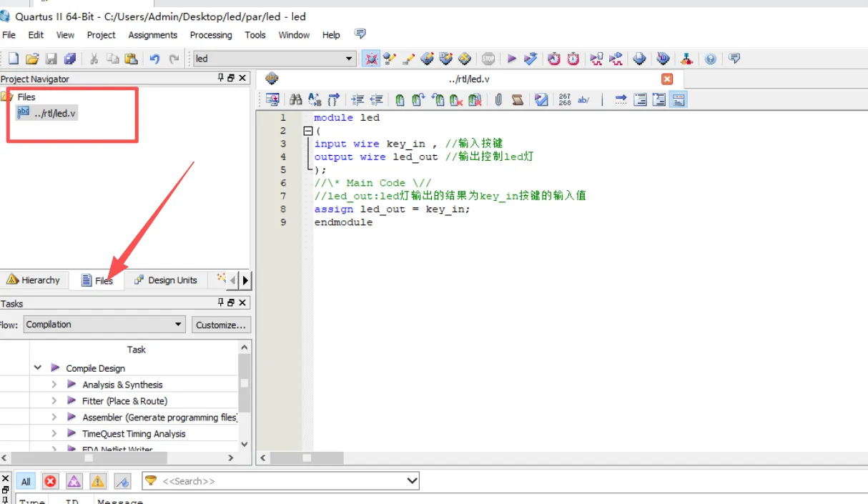This screenshot has width=868, height=504.
Task: Click the filter funnel icon in search
Action: click(x=151, y=481)
